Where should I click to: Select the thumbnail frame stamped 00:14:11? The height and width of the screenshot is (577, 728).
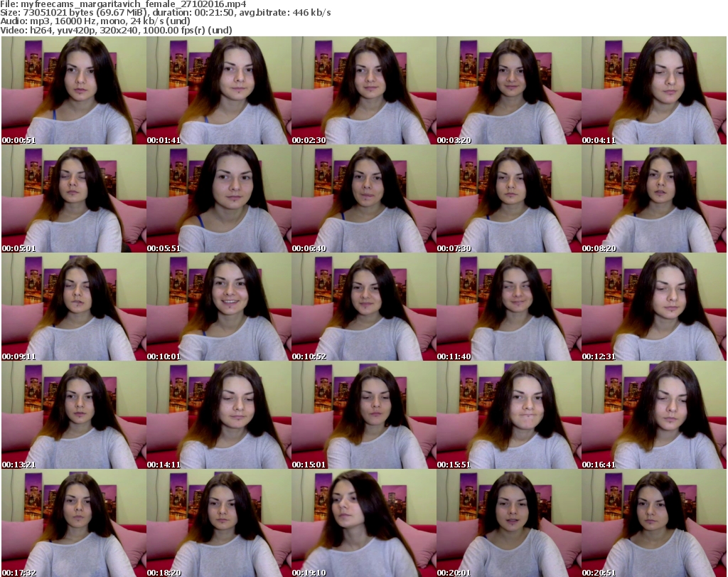[x=219, y=415]
